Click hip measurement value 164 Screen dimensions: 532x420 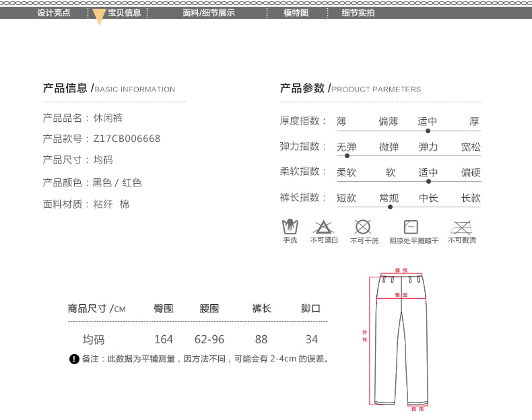tap(164, 339)
